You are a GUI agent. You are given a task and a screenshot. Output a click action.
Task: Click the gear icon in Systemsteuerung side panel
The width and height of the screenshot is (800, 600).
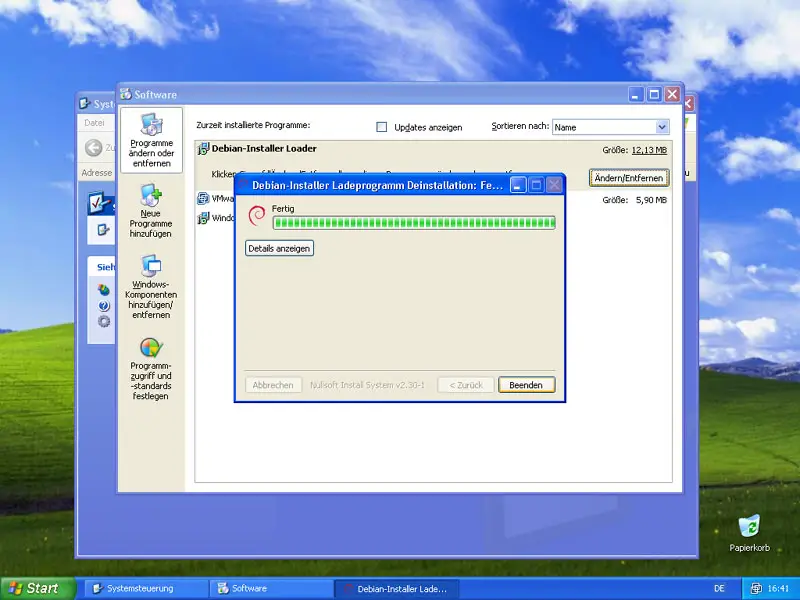pos(104,321)
